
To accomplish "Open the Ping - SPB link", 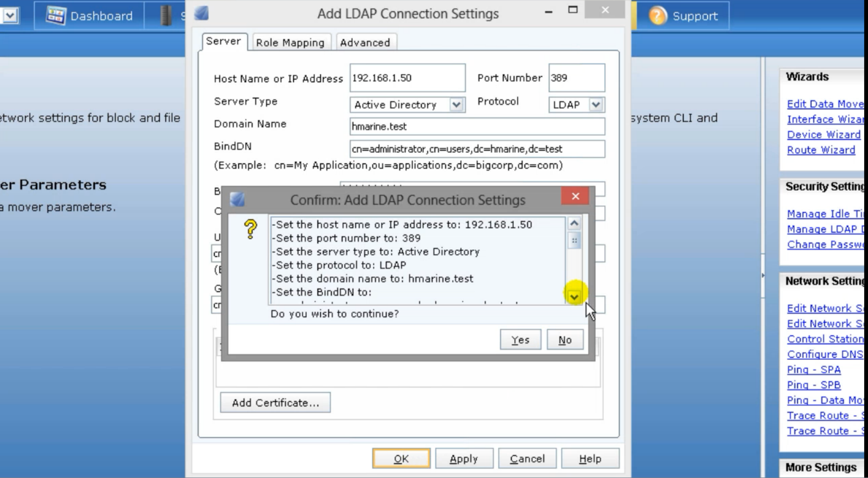I will 814,385.
